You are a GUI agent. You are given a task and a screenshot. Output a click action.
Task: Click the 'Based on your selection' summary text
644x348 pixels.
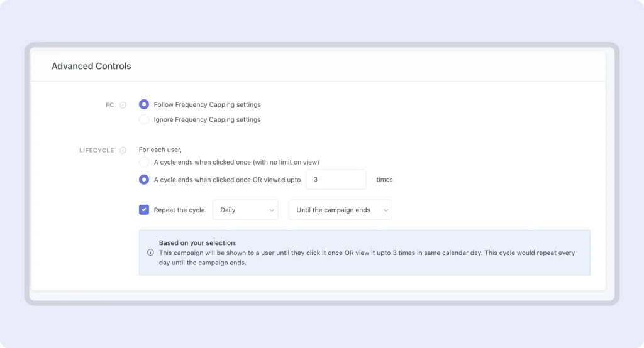pyautogui.click(x=198, y=243)
